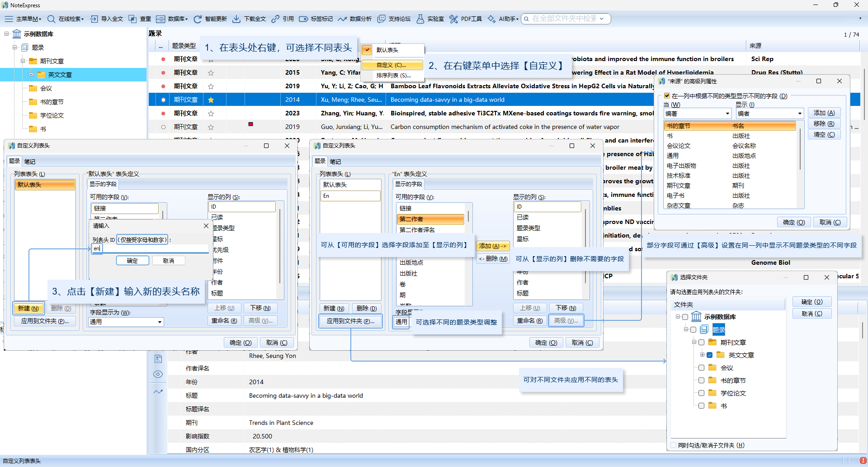Viewport: 868px width, 467px height.
Task: Click the AI助手 sparkle icon
Action: pyautogui.click(x=491, y=19)
